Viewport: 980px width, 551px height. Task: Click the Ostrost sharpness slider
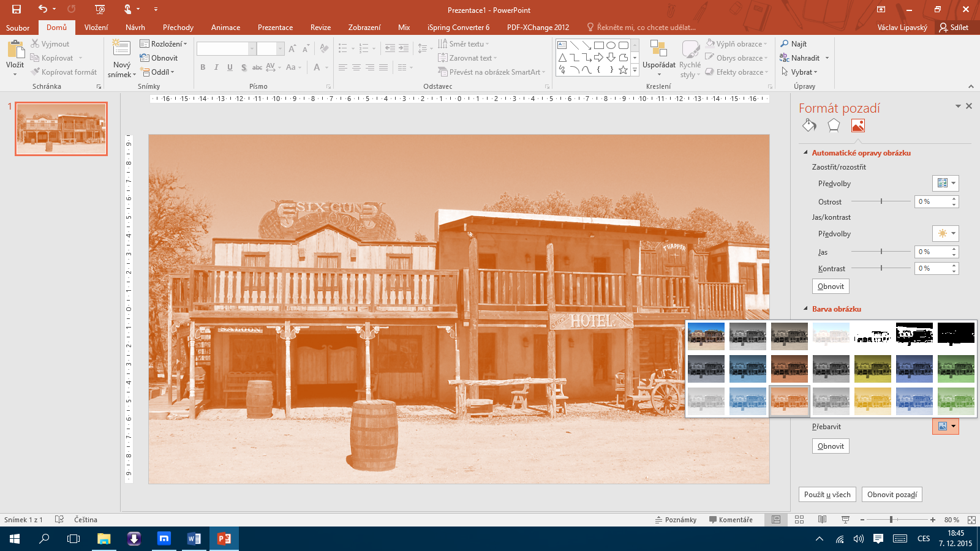881,201
